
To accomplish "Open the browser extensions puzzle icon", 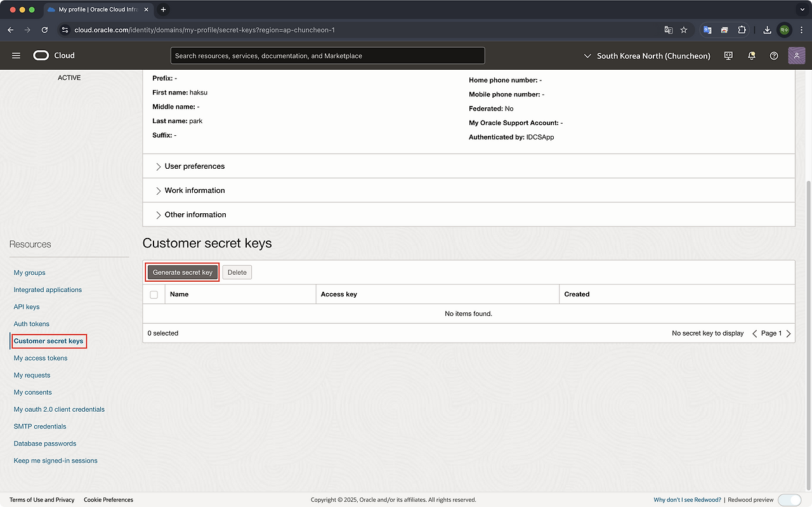I will [742, 30].
